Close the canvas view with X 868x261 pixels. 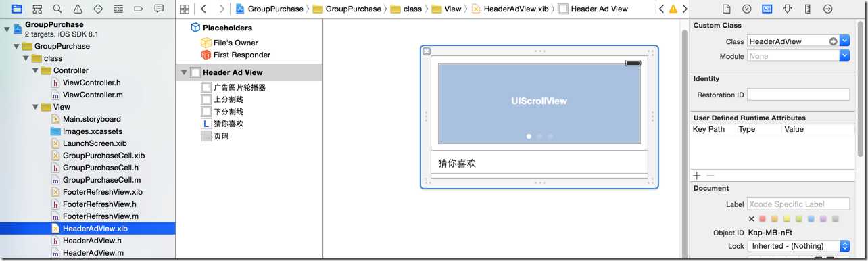[426, 51]
